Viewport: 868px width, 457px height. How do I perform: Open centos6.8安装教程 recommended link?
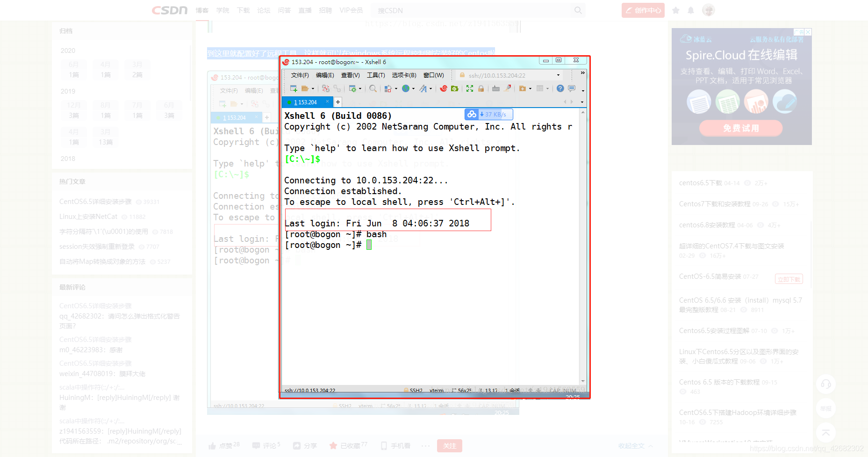click(x=707, y=225)
